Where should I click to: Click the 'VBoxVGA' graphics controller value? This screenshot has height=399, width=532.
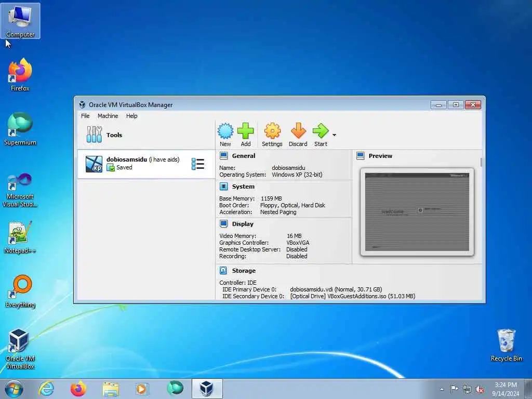298,243
